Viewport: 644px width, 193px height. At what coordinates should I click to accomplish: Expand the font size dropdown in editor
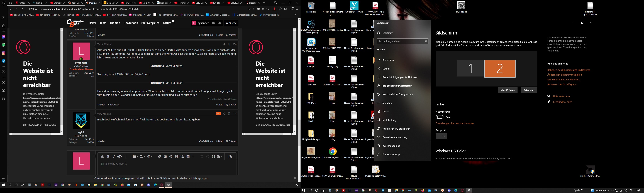point(120,157)
